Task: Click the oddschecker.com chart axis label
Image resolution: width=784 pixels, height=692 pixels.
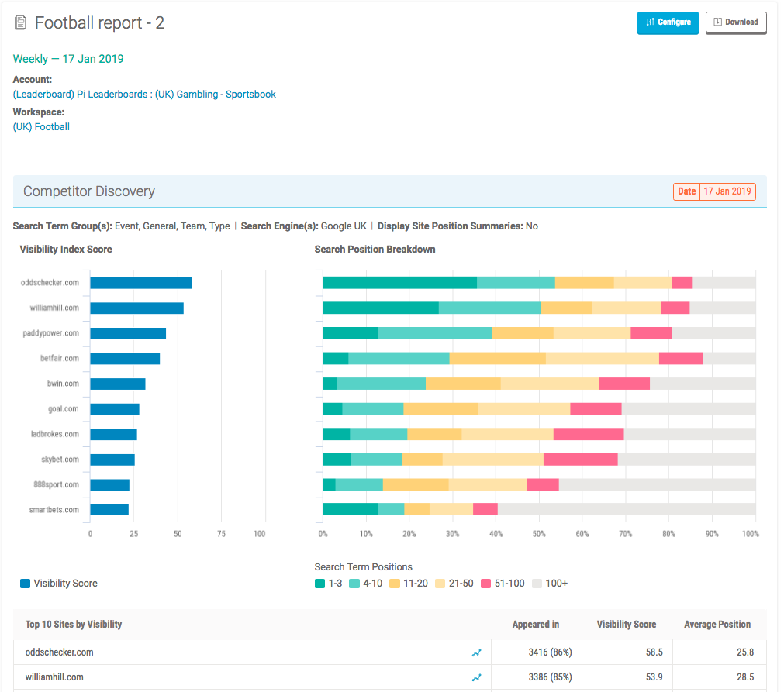Action: click(50, 283)
